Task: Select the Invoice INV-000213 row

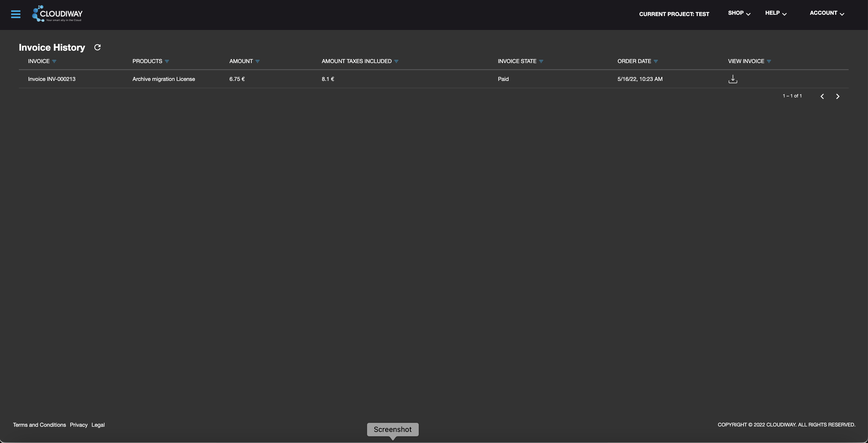Action: click(51, 79)
